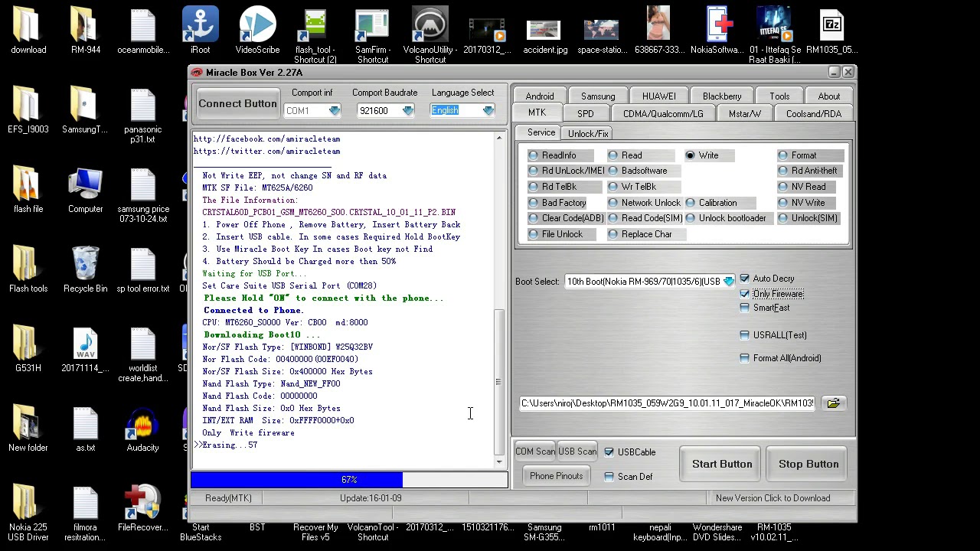This screenshot has height=551, width=980.
Task: Open Nokia 225 USB Driver folder
Action: (x=28, y=513)
